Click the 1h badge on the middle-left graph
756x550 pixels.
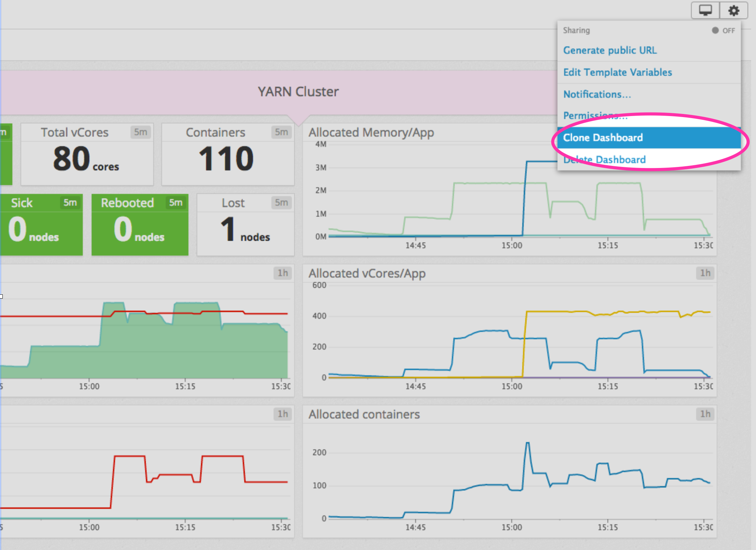pyautogui.click(x=282, y=273)
